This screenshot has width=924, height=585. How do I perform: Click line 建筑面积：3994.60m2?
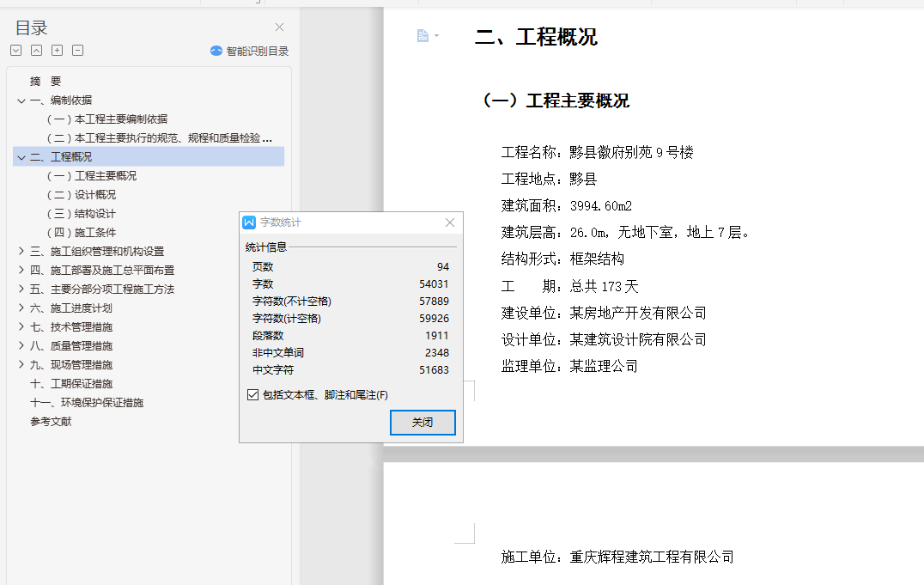(566, 206)
